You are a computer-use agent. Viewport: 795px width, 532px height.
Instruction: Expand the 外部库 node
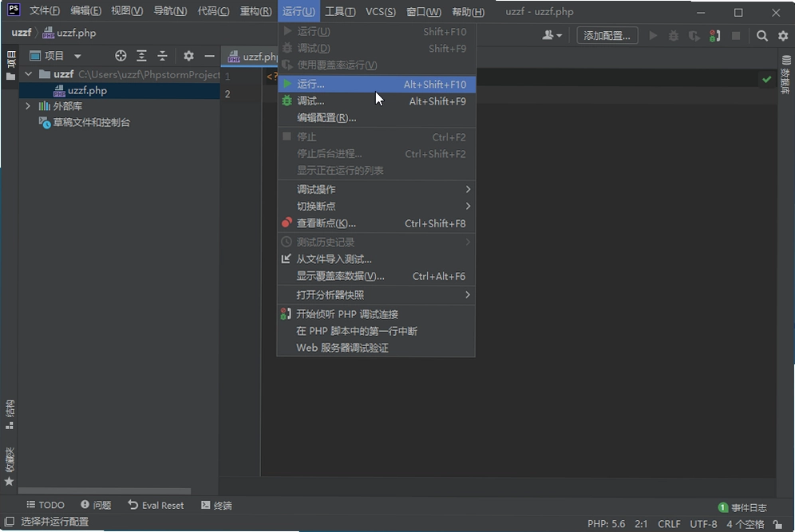click(28, 106)
